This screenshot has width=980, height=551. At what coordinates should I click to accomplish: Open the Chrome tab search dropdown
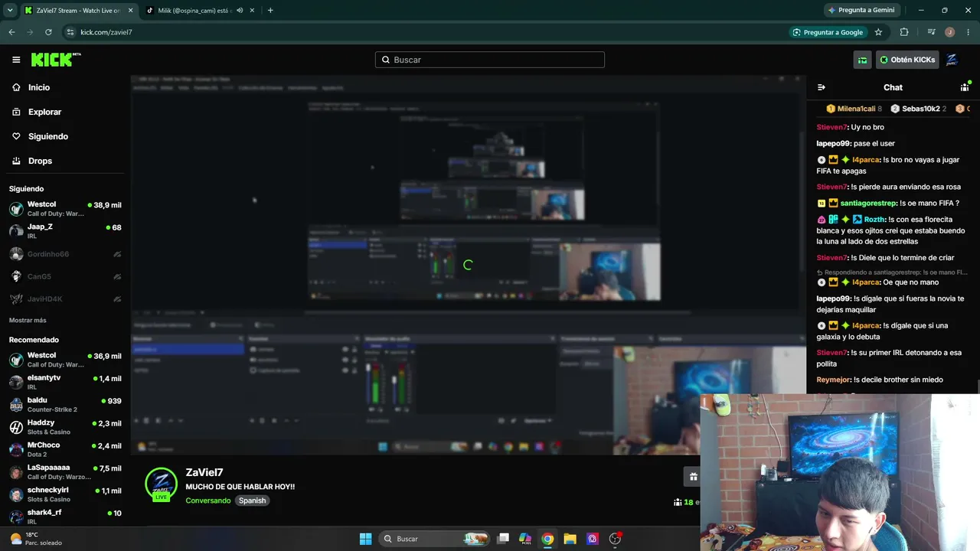pos(10,10)
